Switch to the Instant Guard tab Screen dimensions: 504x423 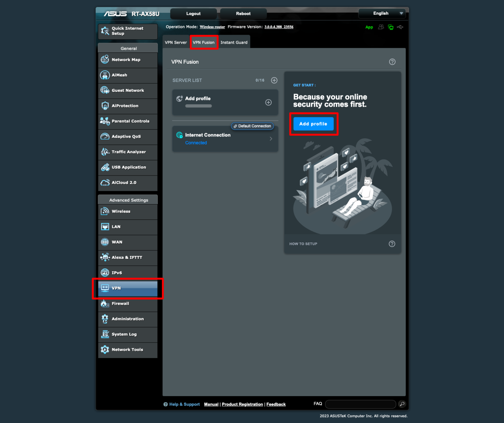(x=234, y=42)
